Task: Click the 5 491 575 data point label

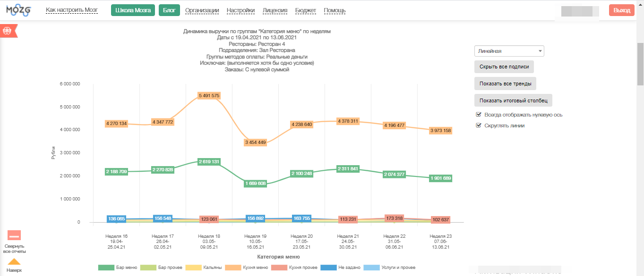Action: coord(209,95)
